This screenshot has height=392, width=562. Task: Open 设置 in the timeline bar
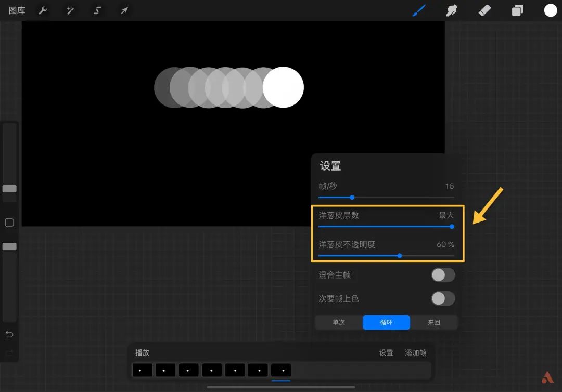tap(386, 352)
